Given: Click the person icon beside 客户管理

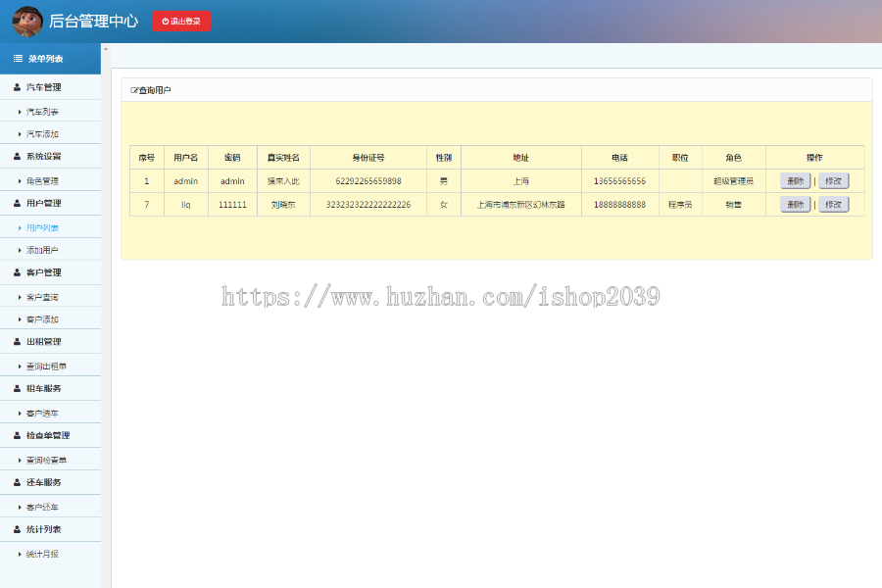Looking at the screenshot, I should point(17,272).
